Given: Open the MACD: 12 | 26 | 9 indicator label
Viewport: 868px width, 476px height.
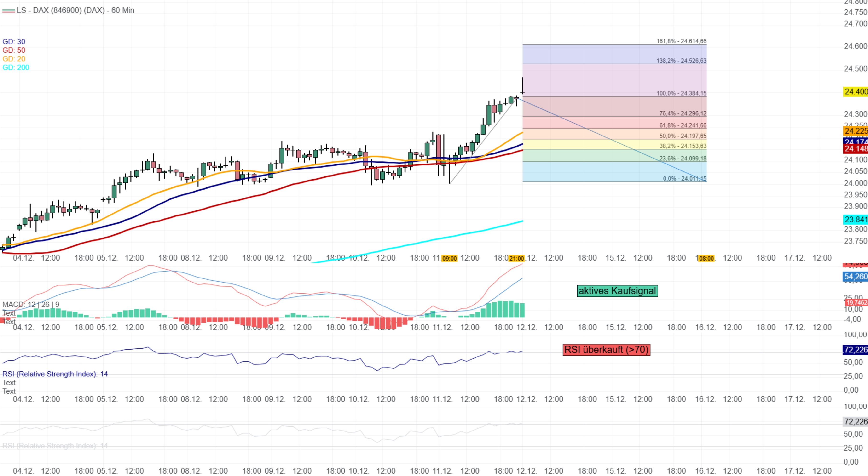Looking at the screenshot, I should point(31,305).
